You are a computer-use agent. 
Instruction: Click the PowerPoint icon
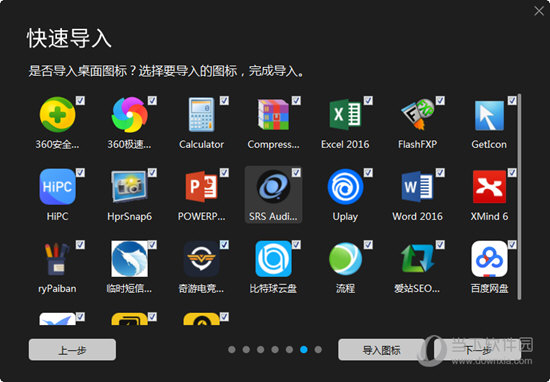tap(201, 187)
